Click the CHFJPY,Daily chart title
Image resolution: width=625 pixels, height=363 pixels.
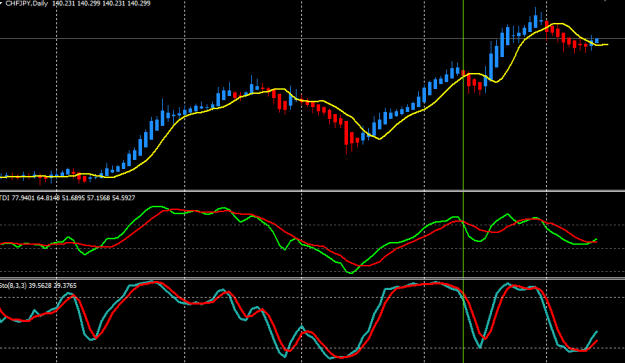pyautogui.click(x=27, y=3)
